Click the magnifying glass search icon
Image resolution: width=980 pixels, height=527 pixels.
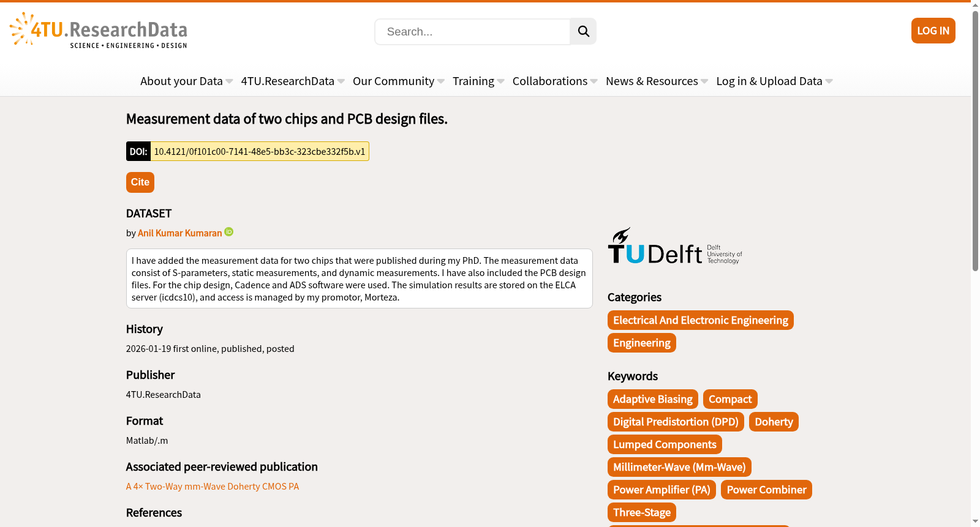click(583, 31)
